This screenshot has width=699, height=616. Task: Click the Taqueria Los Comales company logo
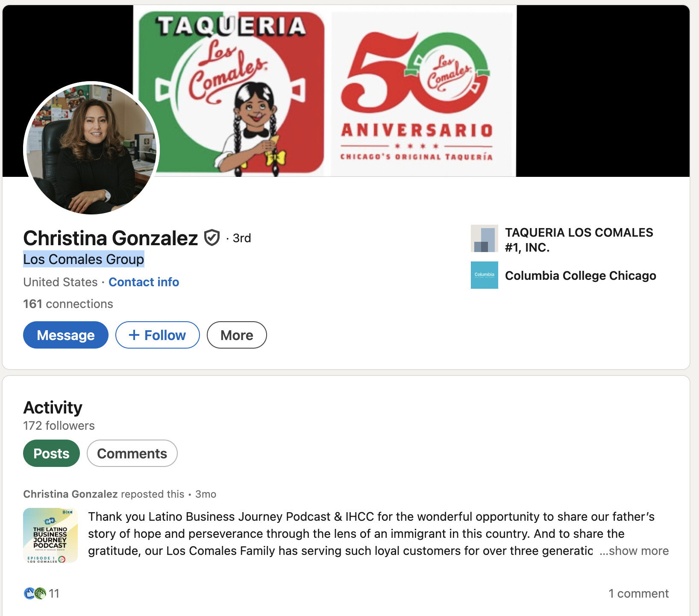click(485, 239)
